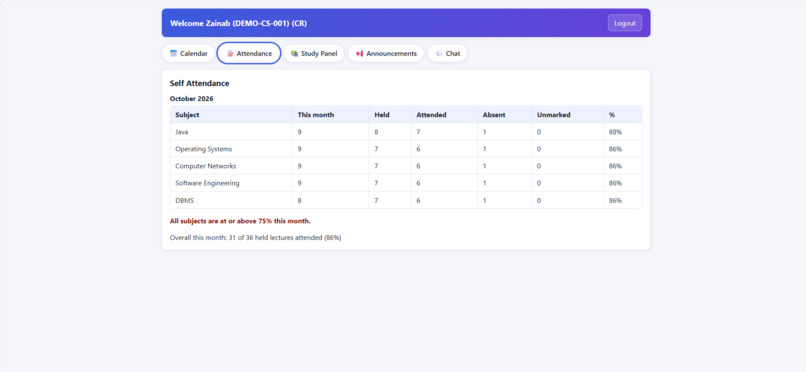Click Java's Held value of 8
The height and width of the screenshot is (372, 806).
(376, 132)
